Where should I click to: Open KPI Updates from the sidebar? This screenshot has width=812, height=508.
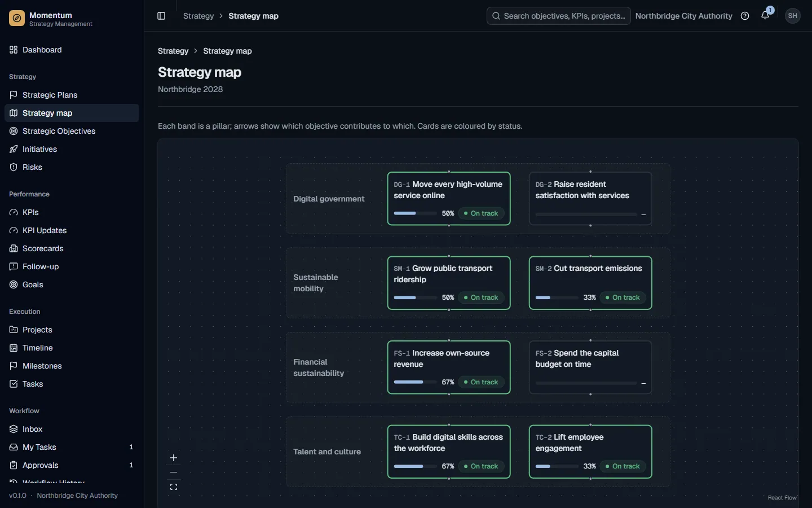coord(72,230)
